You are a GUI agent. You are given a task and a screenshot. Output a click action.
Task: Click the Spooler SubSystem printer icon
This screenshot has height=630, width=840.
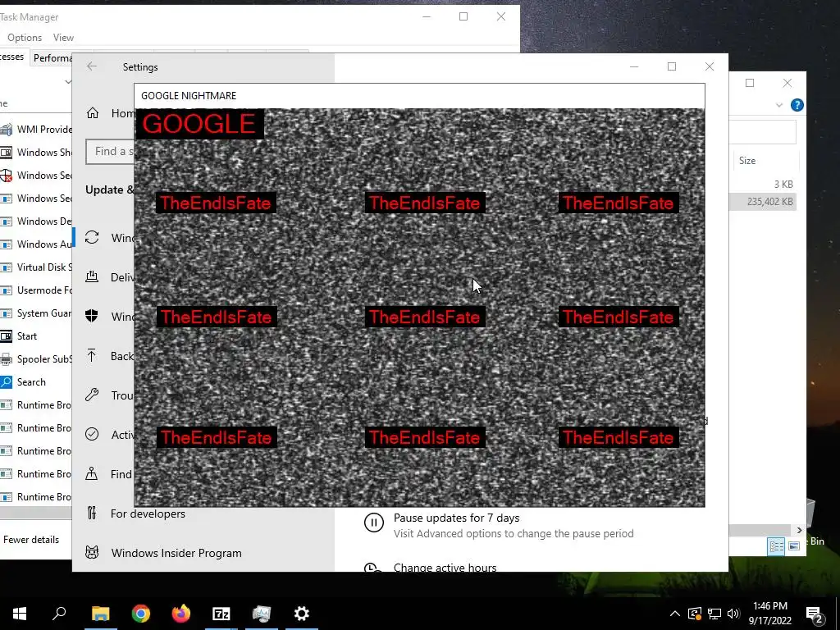(6, 359)
